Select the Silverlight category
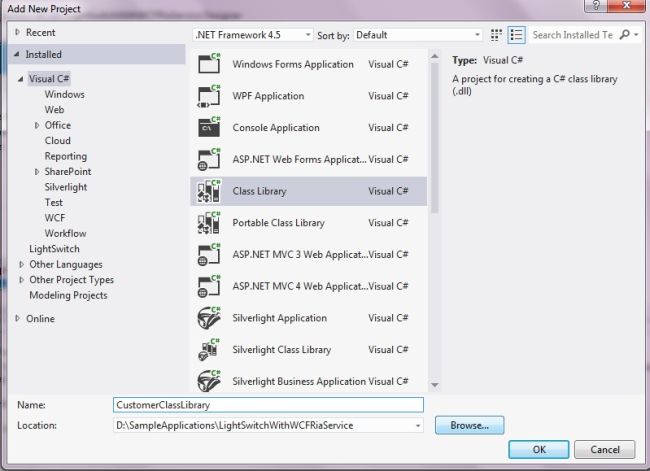Viewport: 650px width, 471px height. pos(66,187)
